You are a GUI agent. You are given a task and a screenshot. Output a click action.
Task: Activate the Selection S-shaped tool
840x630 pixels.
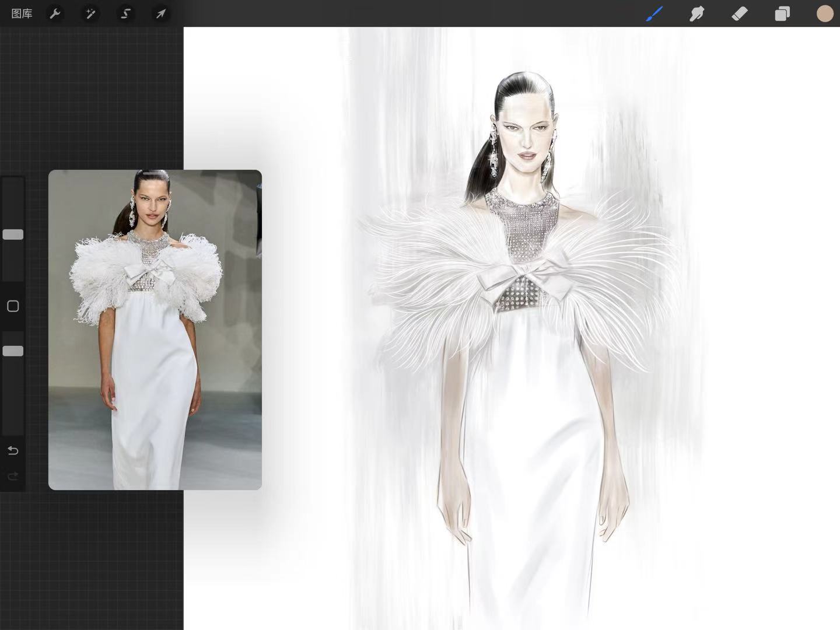coord(125,13)
